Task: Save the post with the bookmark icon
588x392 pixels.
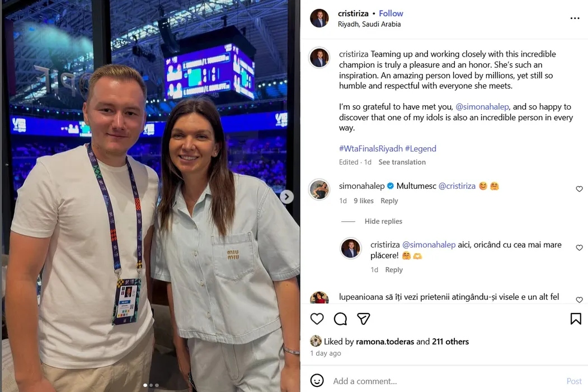Action: tap(576, 319)
